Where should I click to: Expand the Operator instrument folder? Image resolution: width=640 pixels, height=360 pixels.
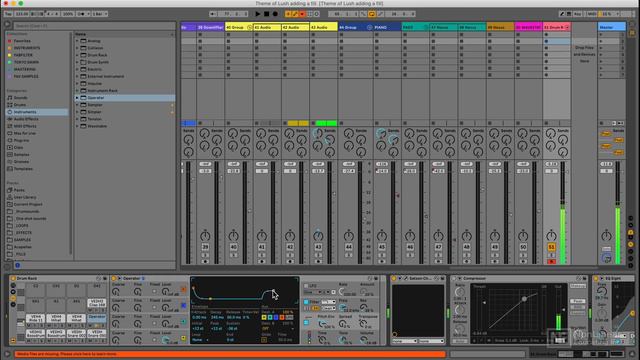coord(77,98)
